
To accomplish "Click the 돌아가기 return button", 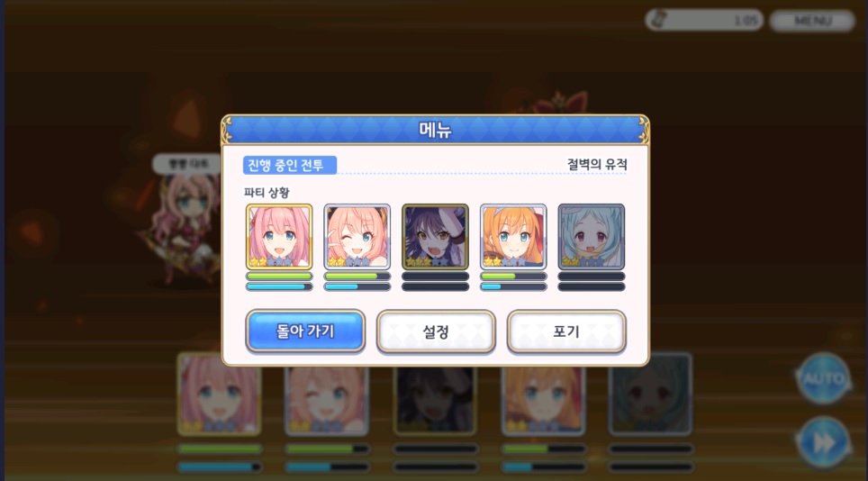I will pos(305,331).
